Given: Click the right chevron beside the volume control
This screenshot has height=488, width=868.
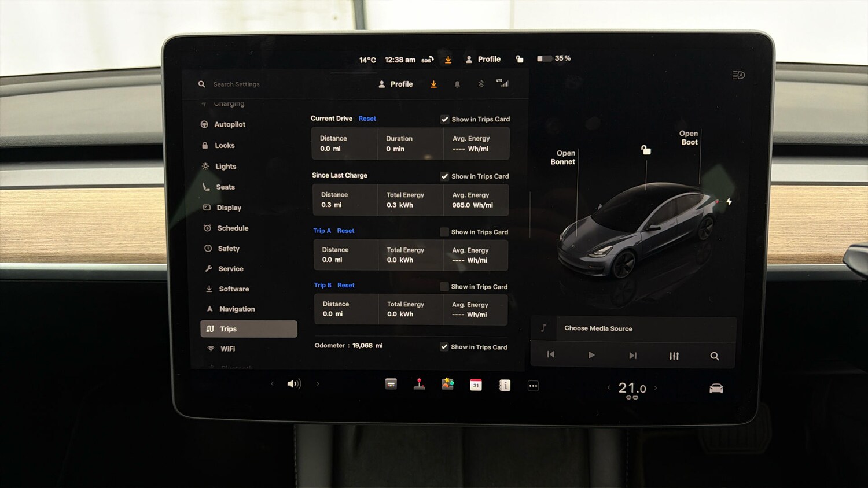Looking at the screenshot, I should [317, 383].
